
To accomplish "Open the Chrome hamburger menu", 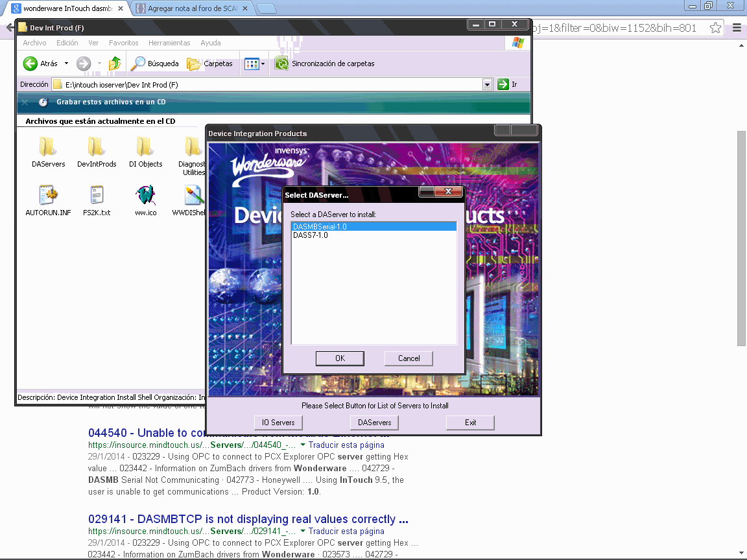I will tap(737, 28).
